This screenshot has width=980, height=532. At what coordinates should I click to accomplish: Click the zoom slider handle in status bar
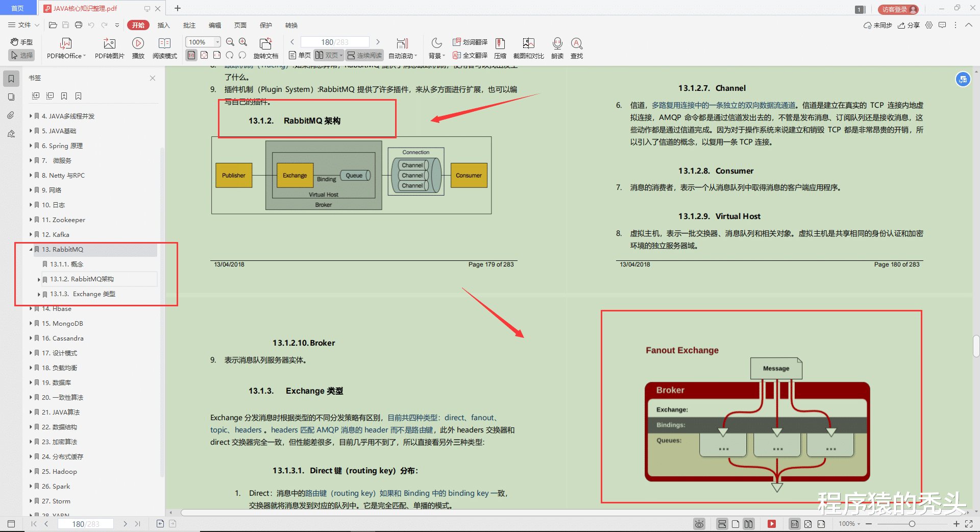[x=912, y=524]
